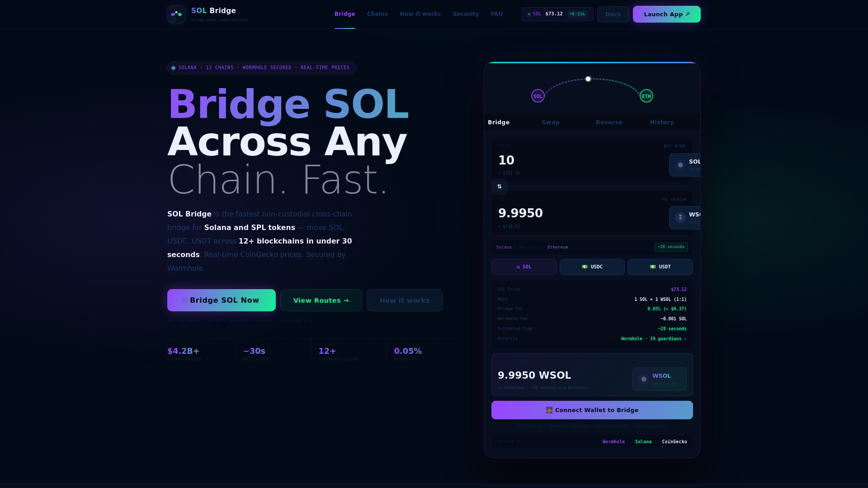
Task: Click the ~28 seconds route badge
Action: [671, 247]
